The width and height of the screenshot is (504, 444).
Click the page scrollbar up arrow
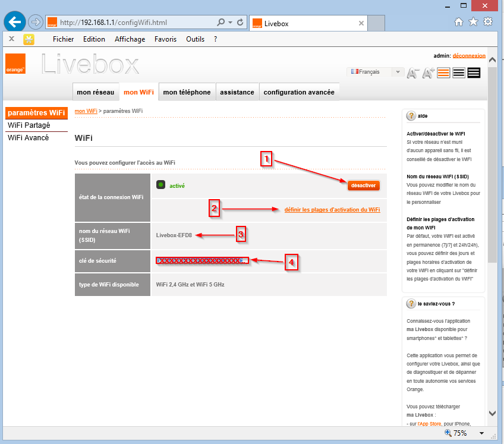pos(492,60)
